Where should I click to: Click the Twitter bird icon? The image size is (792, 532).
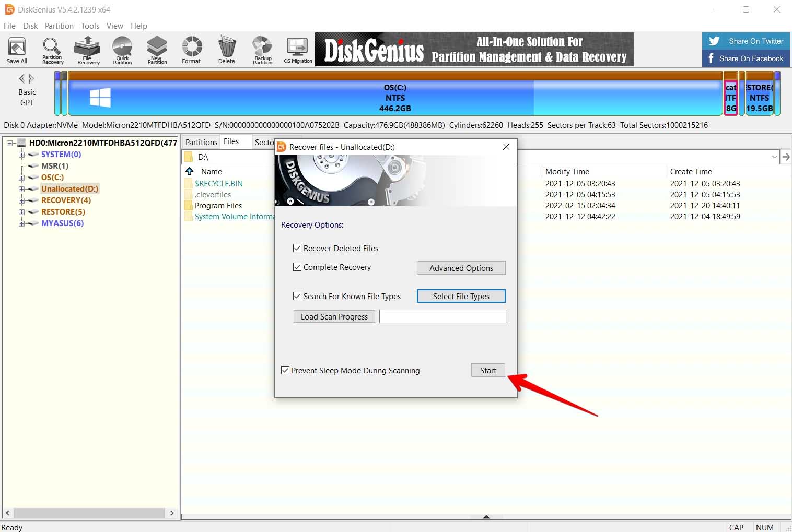(714, 41)
